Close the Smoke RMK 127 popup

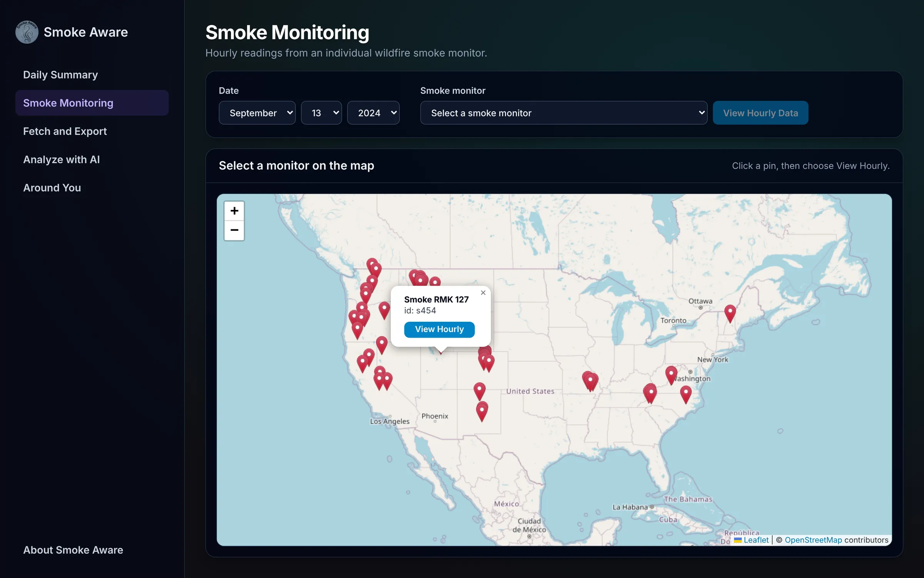[x=483, y=293]
